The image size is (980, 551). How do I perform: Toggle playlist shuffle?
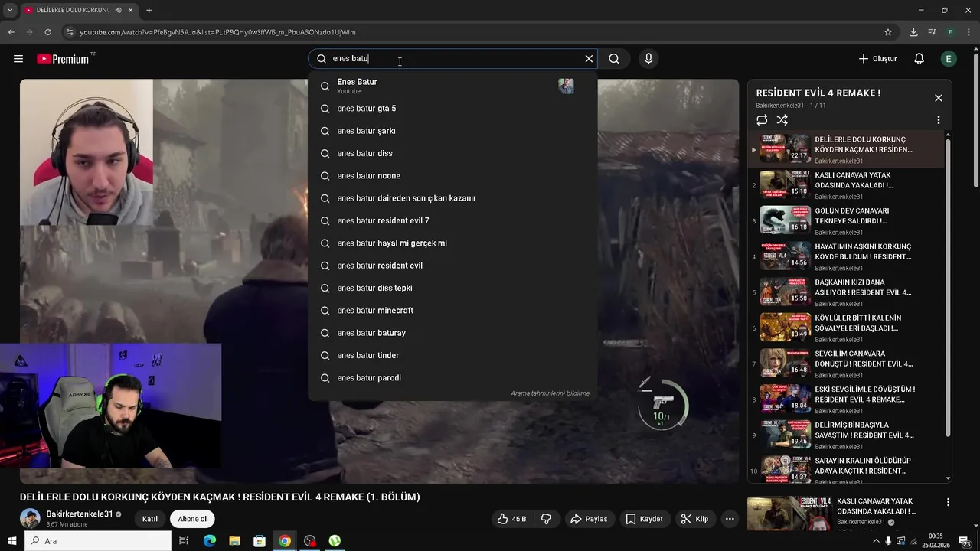(x=782, y=120)
